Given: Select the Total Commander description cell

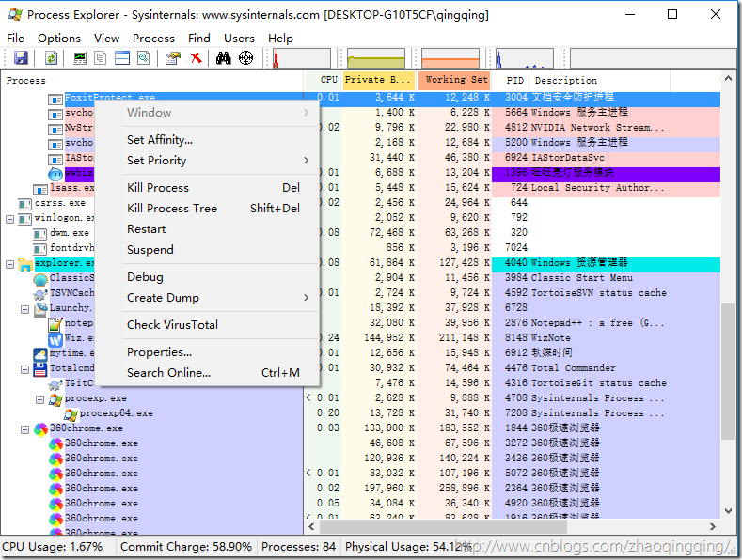Looking at the screenshot, I should pyautogui.click(x=573, y=368).
